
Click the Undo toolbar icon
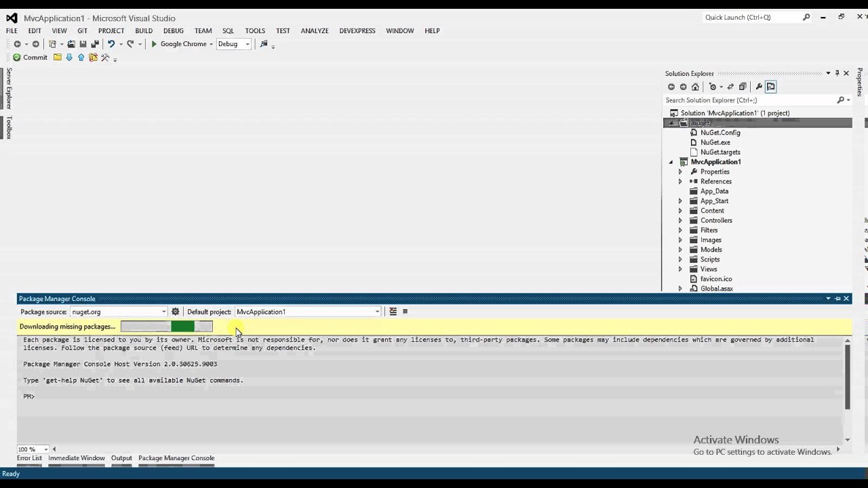click(111, 44)
